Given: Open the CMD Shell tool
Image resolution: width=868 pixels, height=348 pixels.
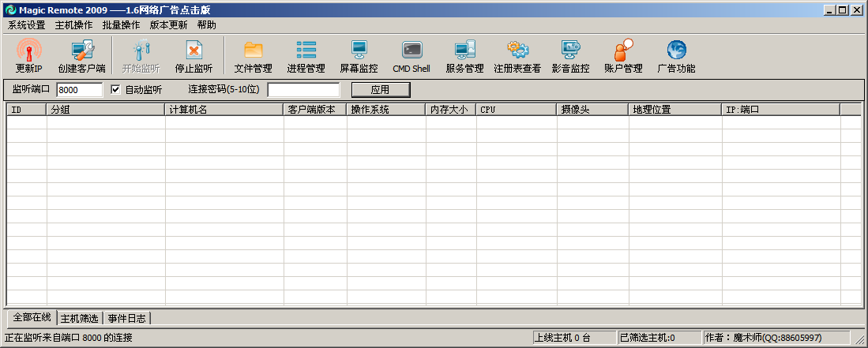Looking at the screenshot, I should (411, 51).
